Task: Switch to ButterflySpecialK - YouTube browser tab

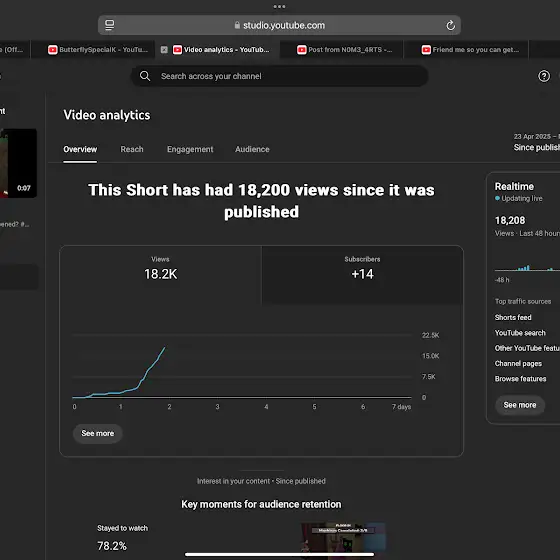Action: [x=93, y=50]
